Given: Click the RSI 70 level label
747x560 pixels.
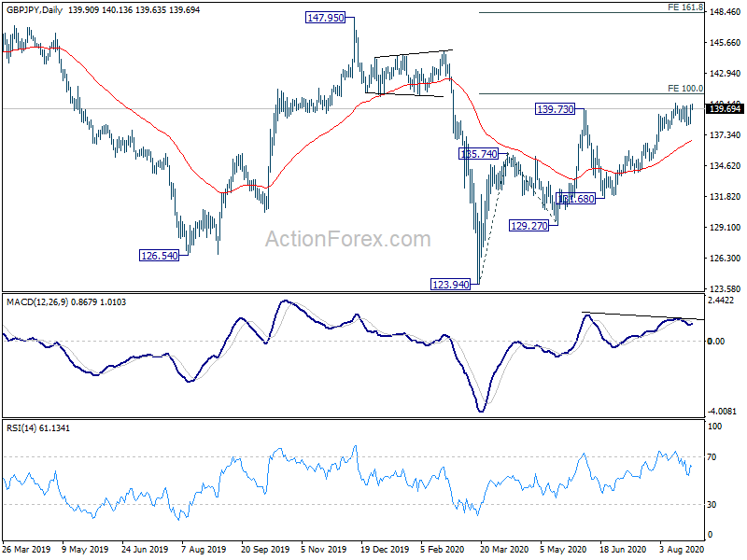Looking at the screenshot, I should tap(712, 457).
